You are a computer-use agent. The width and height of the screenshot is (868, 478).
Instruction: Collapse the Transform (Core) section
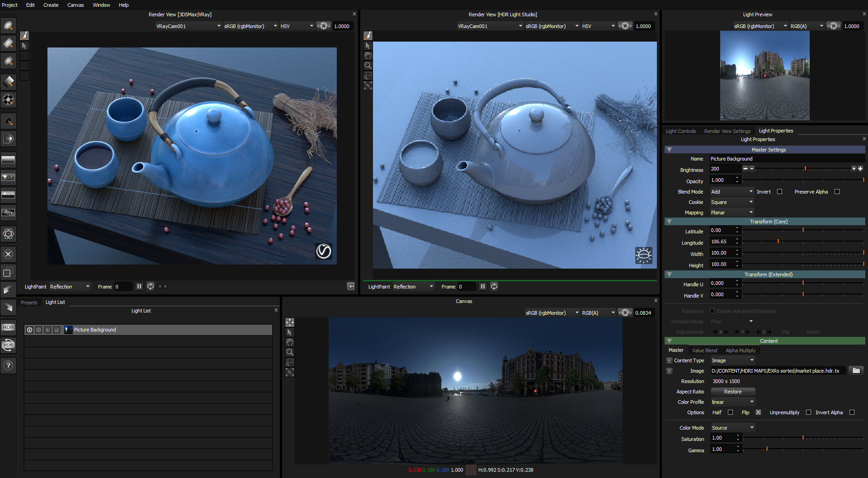point(669,222)
